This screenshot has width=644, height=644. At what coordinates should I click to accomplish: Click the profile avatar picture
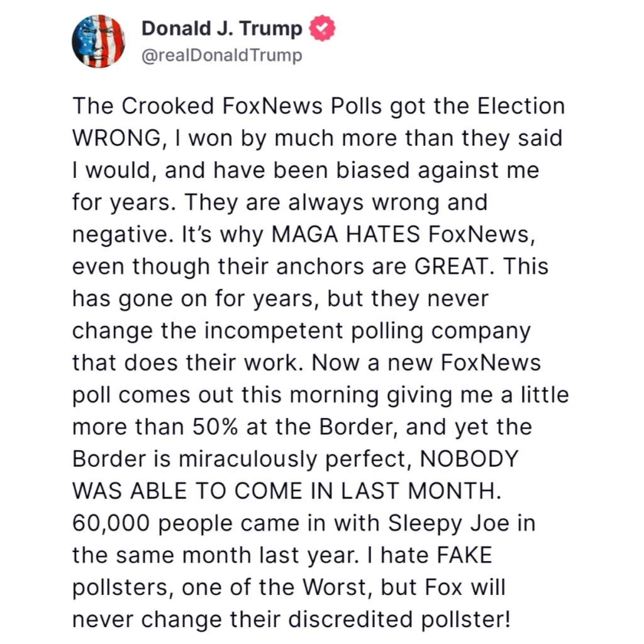coord(99,40)
